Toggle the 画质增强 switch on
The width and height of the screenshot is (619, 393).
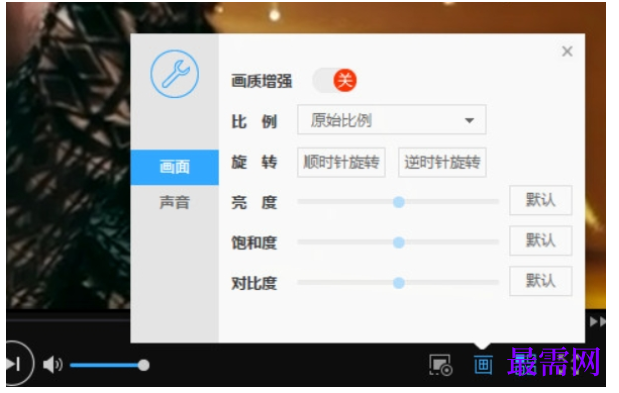tap(335, 80)
